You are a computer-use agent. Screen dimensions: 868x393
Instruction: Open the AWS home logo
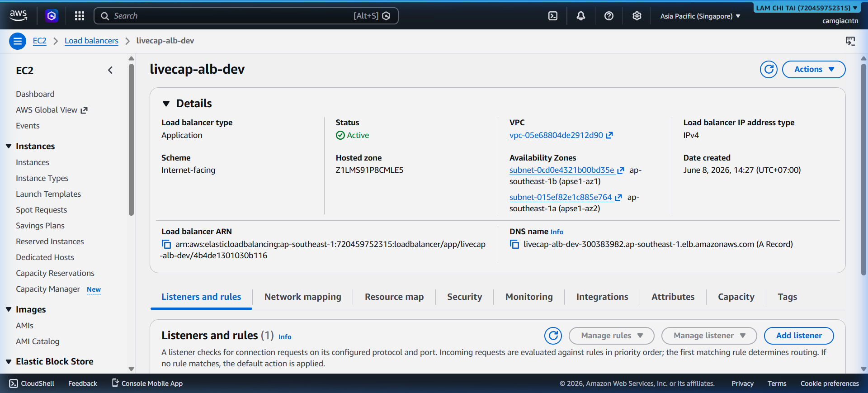[19, 15]
